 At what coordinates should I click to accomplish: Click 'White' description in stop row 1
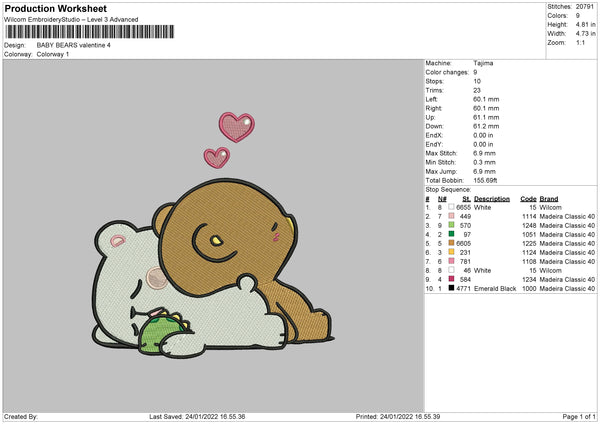(482, 207)
